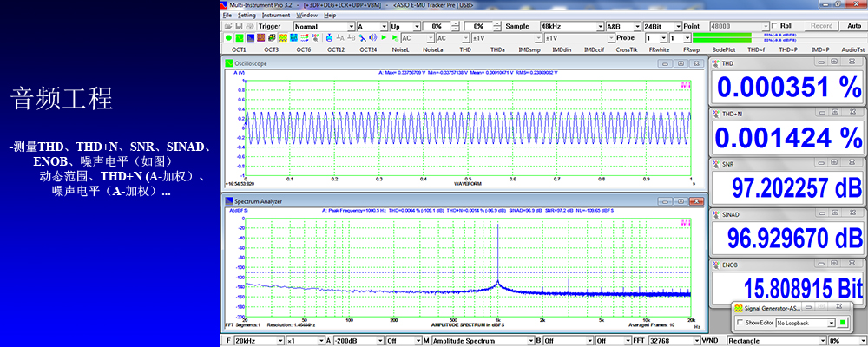The width and height of the screenshot is (868, 347).
Task: Click the speaker sound icon in toolbar
Action: (372, 37)
